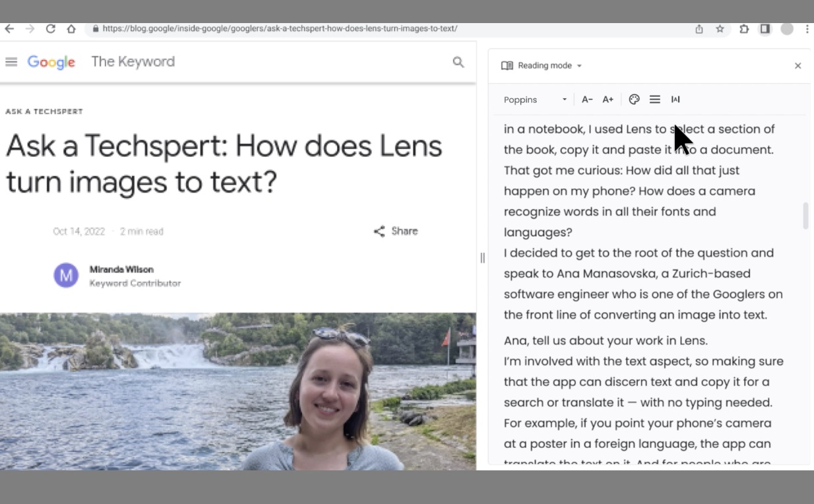This screenshot has width=814, height=504.
Task: Focus the URL address bar
Action: click(x=389, y=29)
